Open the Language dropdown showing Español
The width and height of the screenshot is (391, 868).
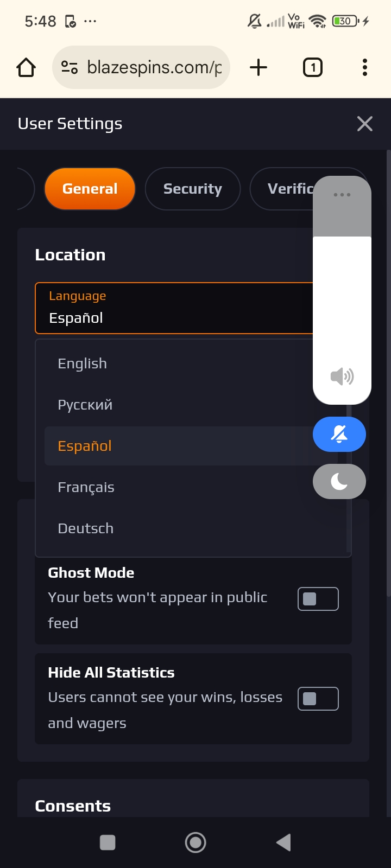coord(174,308)
